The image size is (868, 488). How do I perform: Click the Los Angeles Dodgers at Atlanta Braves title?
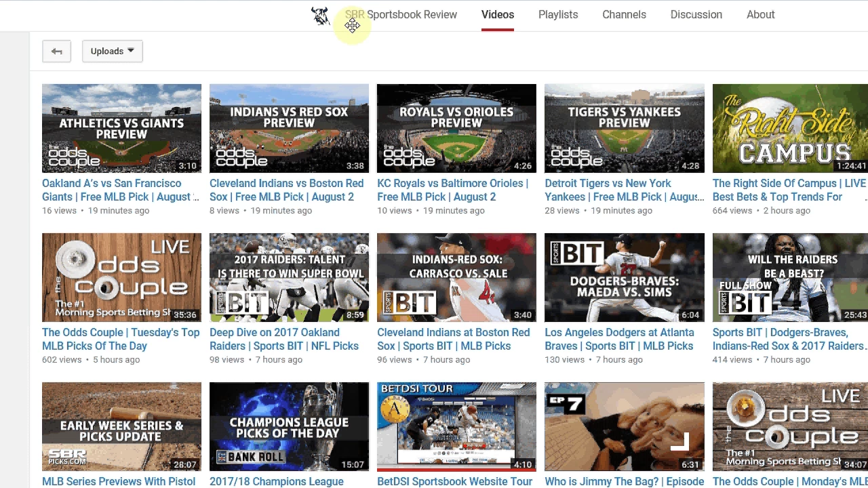(x=619, y=339)
